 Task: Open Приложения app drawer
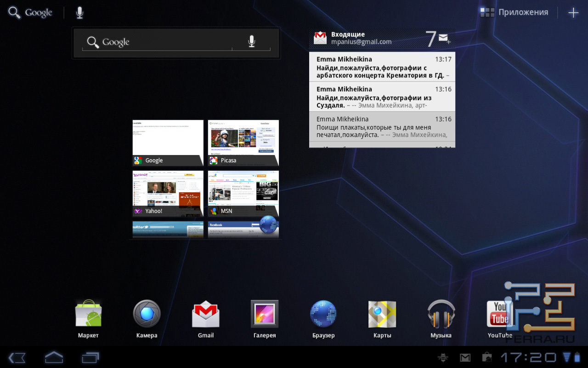point(514,12)
